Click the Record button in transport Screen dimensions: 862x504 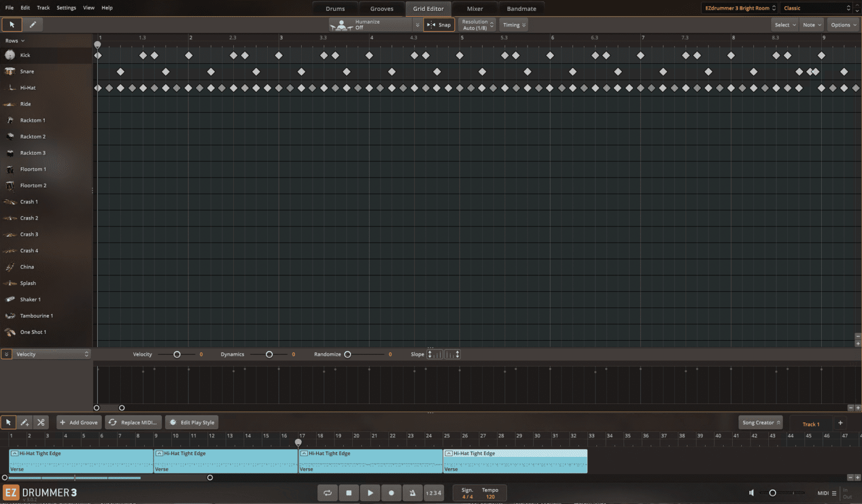click(x=391, y=493)
